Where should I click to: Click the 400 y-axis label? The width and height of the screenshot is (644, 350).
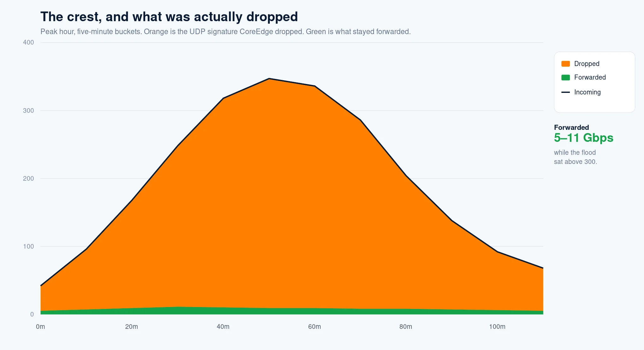28,42
